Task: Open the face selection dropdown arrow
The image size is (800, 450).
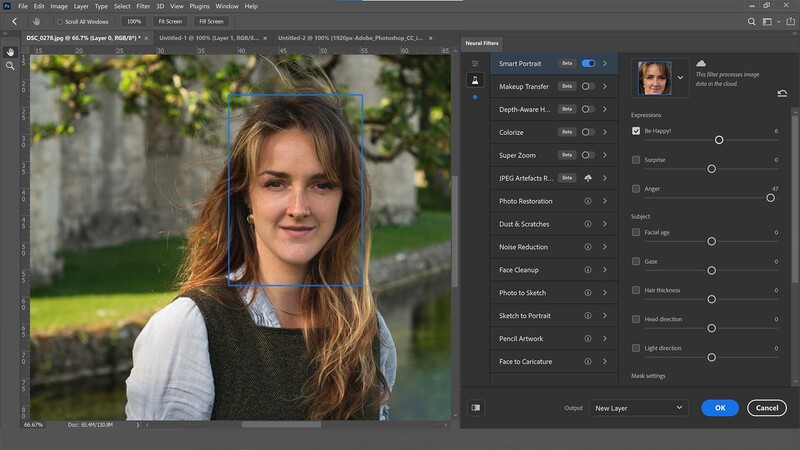Action: pos(680,78)
